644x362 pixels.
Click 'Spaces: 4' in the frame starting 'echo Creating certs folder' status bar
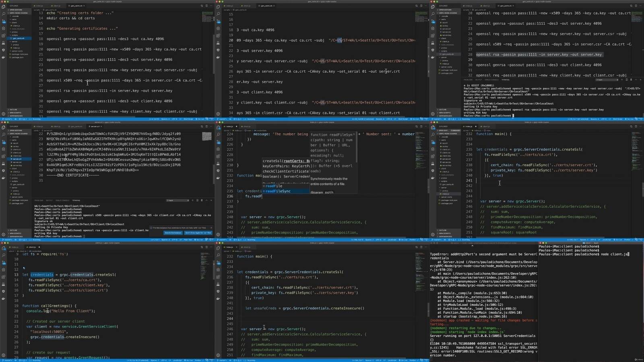tap(165, 119)
